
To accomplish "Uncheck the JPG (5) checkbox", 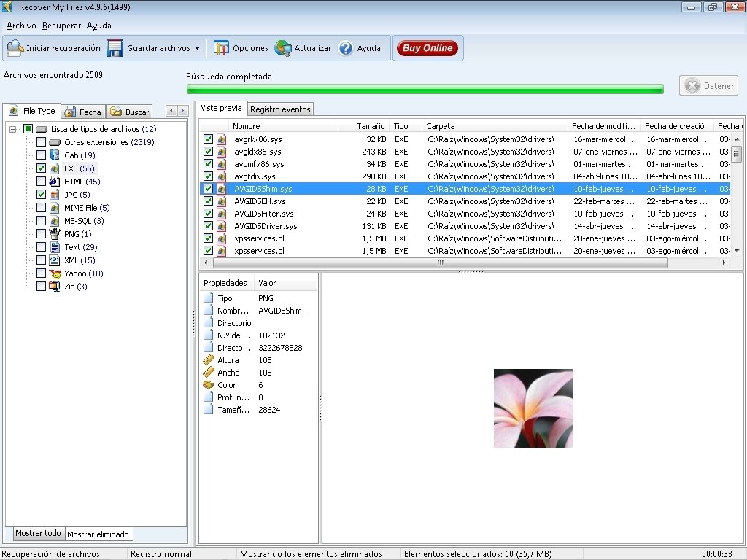I will [x=41, y=194].
